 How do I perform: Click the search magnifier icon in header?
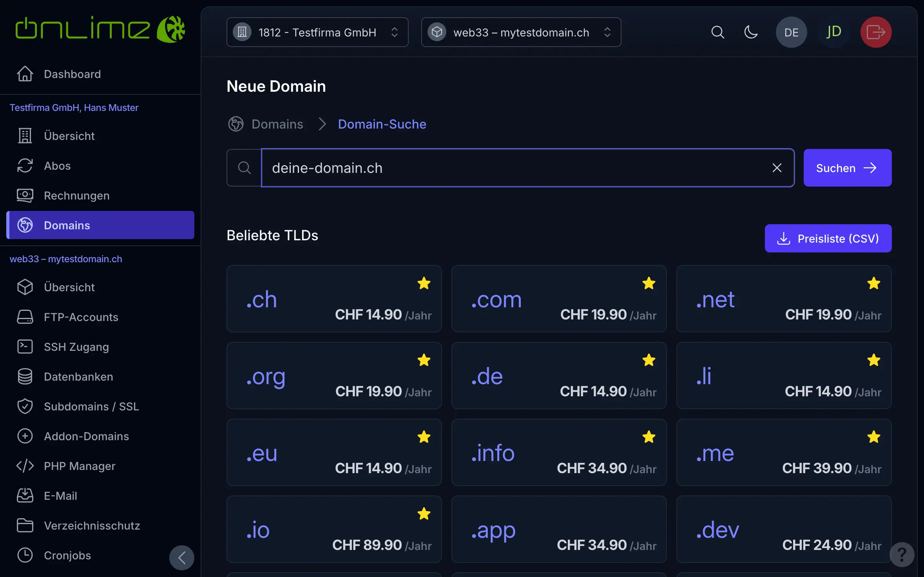(717, 32)
